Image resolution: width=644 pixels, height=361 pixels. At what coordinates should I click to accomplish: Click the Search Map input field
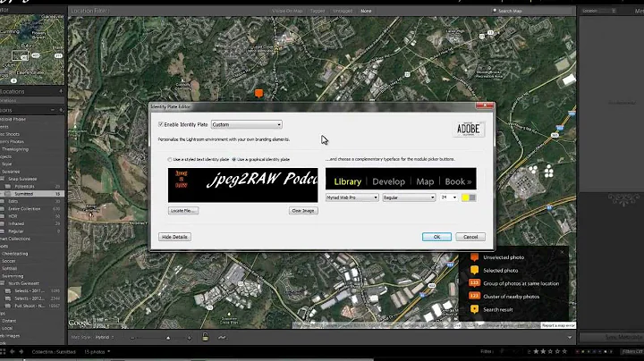[x=532, y=11]
